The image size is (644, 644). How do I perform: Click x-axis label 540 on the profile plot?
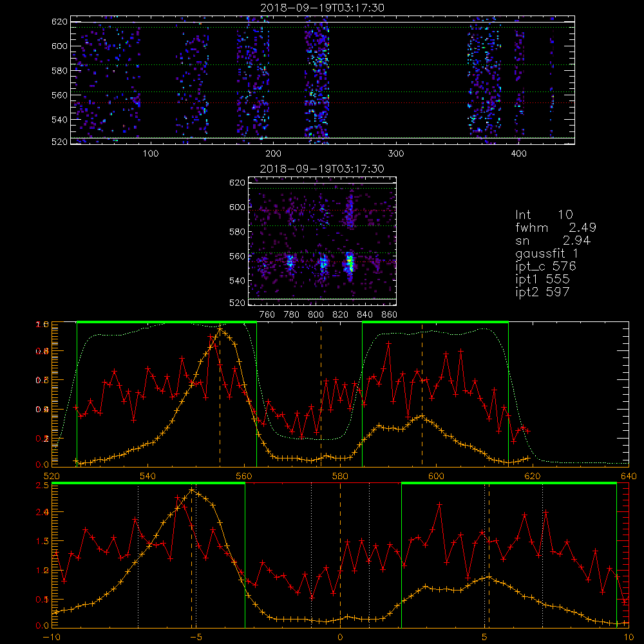[x=148, y=476]
